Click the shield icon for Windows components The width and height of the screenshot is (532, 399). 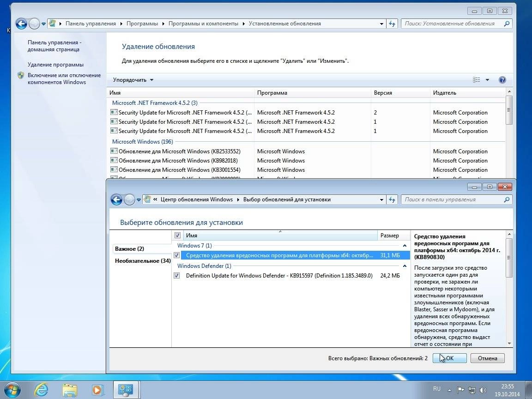click(21, 75)
